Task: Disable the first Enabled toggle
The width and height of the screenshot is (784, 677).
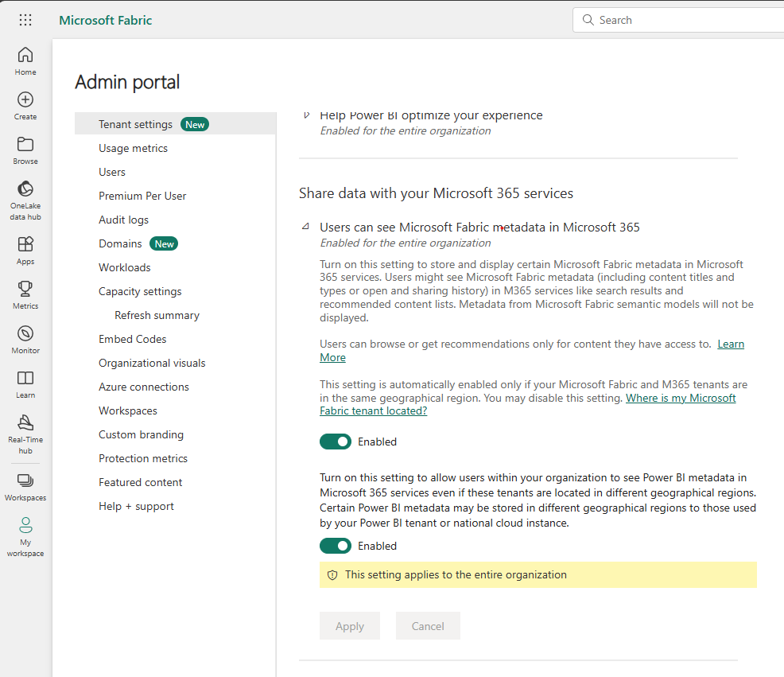Action: [336, 442]
